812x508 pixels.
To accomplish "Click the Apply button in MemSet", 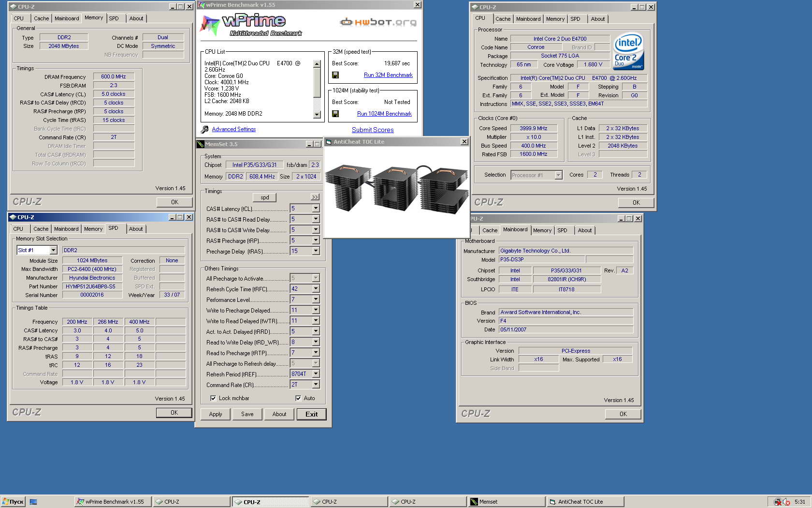I will point(216,414).
